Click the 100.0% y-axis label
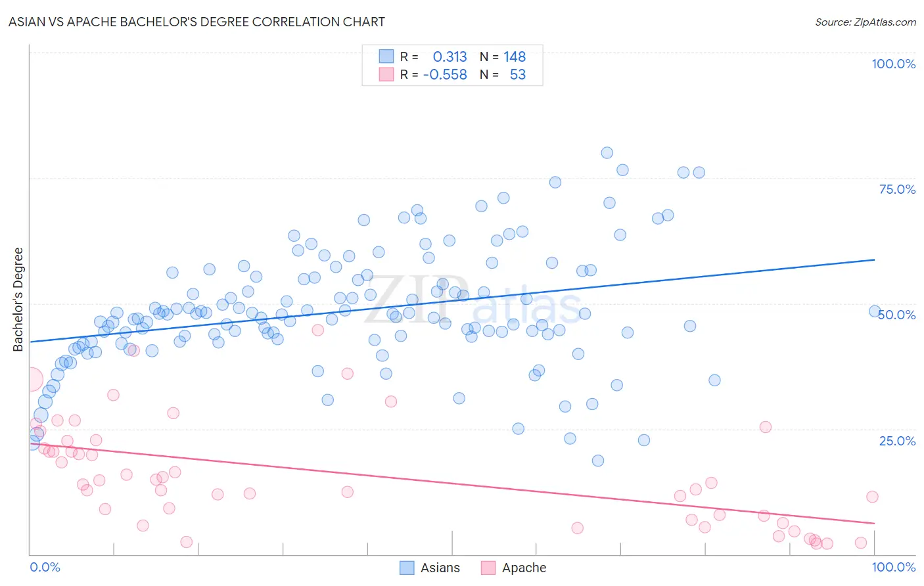 click(x=893, y=64)
